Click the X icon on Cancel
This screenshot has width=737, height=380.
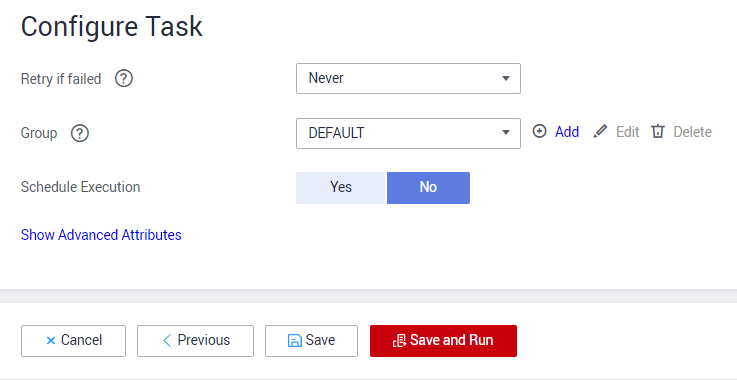[x=51, y=340]
